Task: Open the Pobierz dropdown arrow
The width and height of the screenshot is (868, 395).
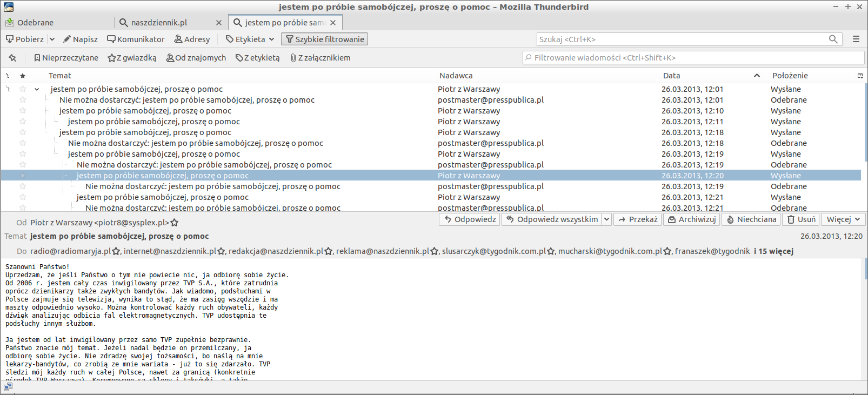Action: click(x=52, y=39)
